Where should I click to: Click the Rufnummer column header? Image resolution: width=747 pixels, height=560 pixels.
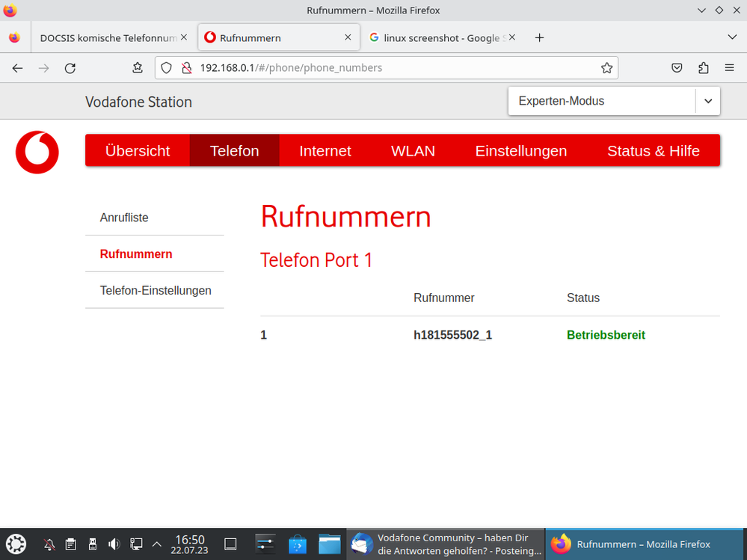click(x=443, y=298)
